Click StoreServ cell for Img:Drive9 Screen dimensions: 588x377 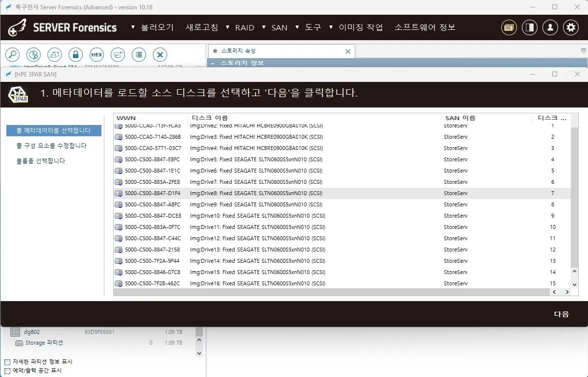pyautogui.click(x=456, y=204)
